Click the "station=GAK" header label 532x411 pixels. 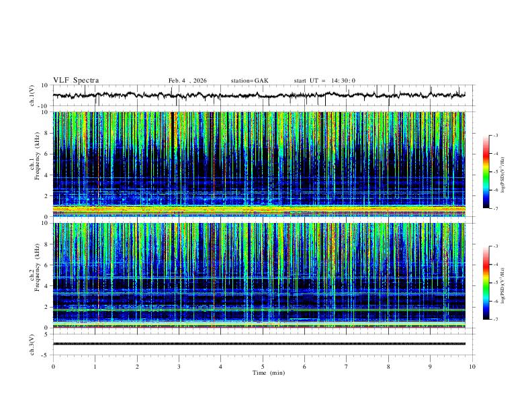(x=249, y=81)
